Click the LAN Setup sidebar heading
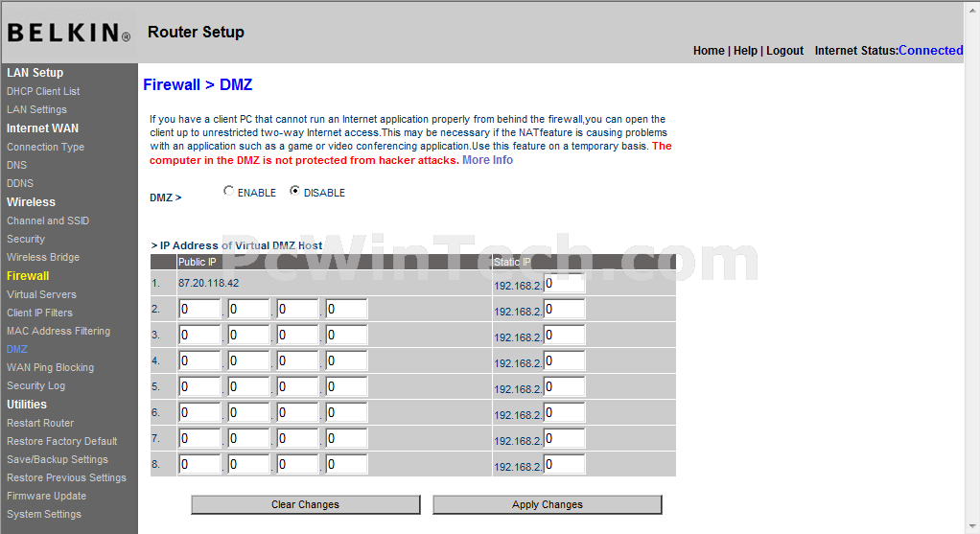 [35, 73]
